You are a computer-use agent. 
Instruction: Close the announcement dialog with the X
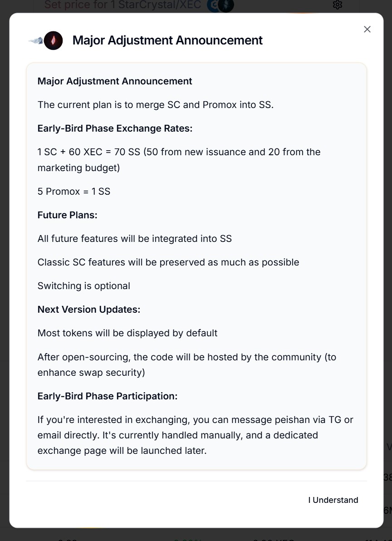click(x=367, y=30)
